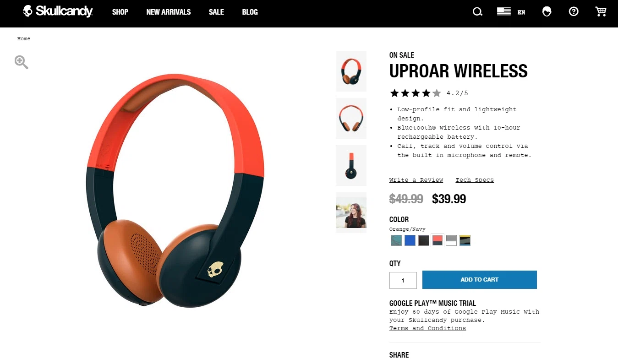618x364 pixels.
Task: Click the ADD TO CART button
Action: point(480,280)
